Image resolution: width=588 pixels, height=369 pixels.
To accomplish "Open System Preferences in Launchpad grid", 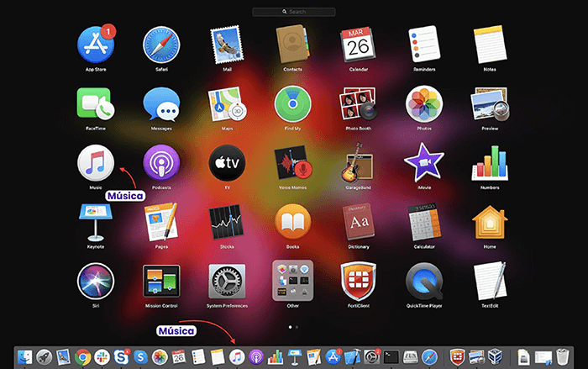I will (x=228, y=281).
